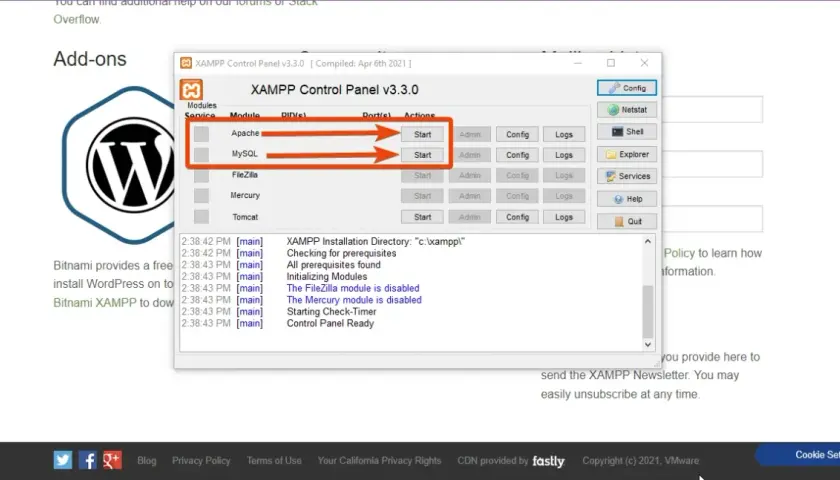Open Config for the Tomcat row
840x480 pixels.
coord(517,217)
